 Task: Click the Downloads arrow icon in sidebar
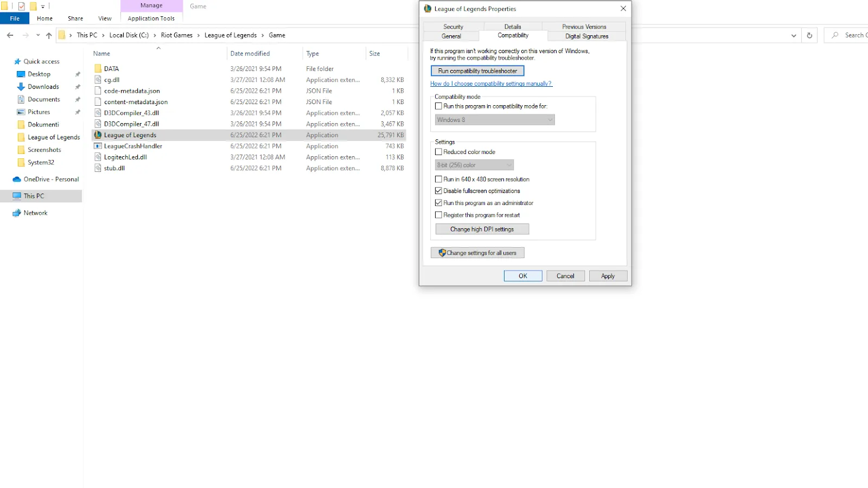[21, 87]
